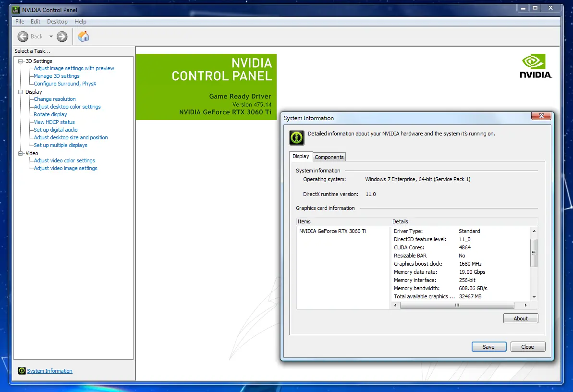Click the horizontal scroll right arrow
The height and width of the screenshot is (392, 573).
(x=525, y=306)
